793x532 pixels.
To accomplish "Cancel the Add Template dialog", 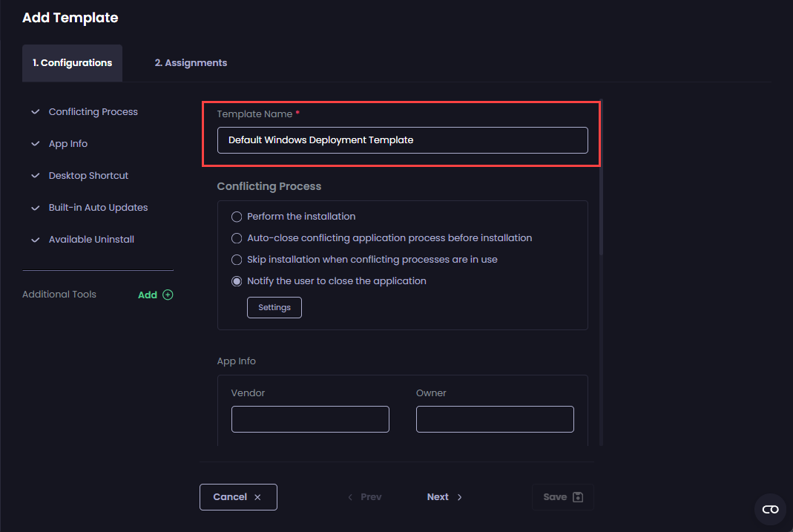I will coord(238,496).
